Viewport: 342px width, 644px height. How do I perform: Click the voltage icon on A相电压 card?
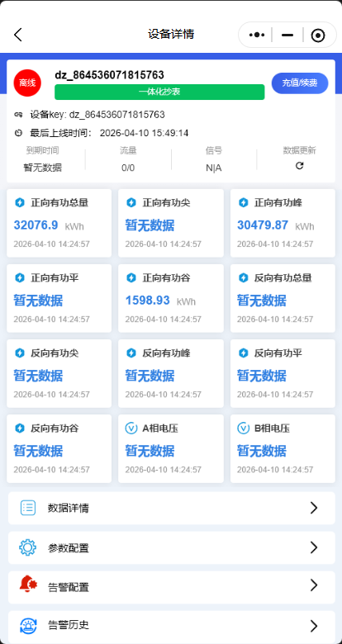(131, 429)
